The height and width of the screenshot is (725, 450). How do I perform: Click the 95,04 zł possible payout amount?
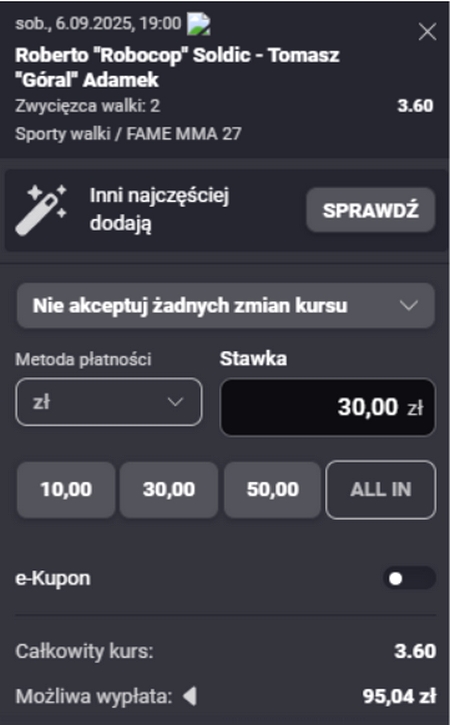[399, 696]
